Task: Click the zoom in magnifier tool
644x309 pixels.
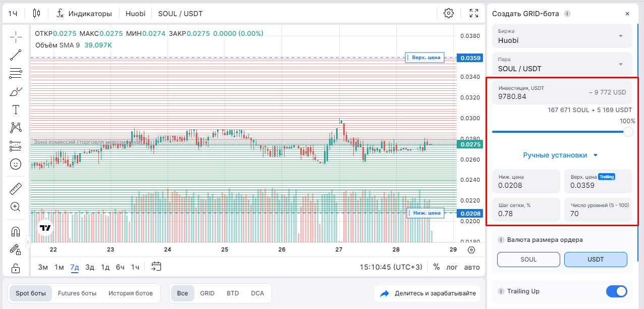Action: [16, 207]
